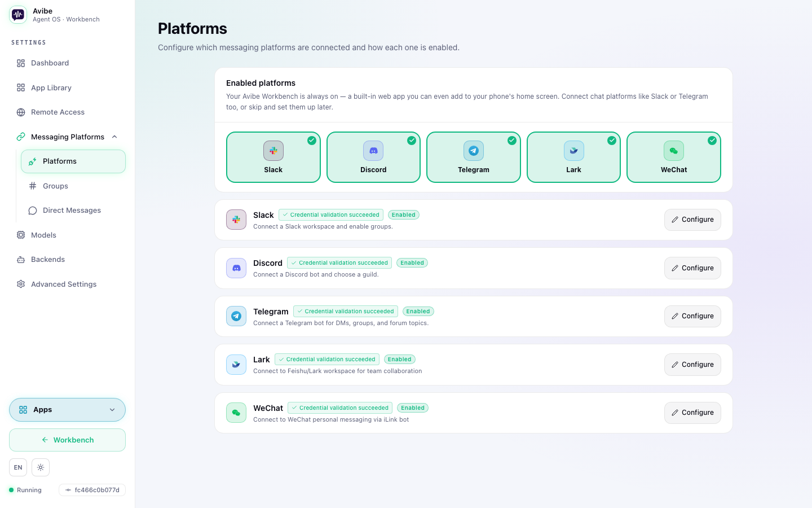The height and width of the screenshot is (508, 812).
Task: Click Slack's Credential validation succeeded badge
Action: [331, 215]
